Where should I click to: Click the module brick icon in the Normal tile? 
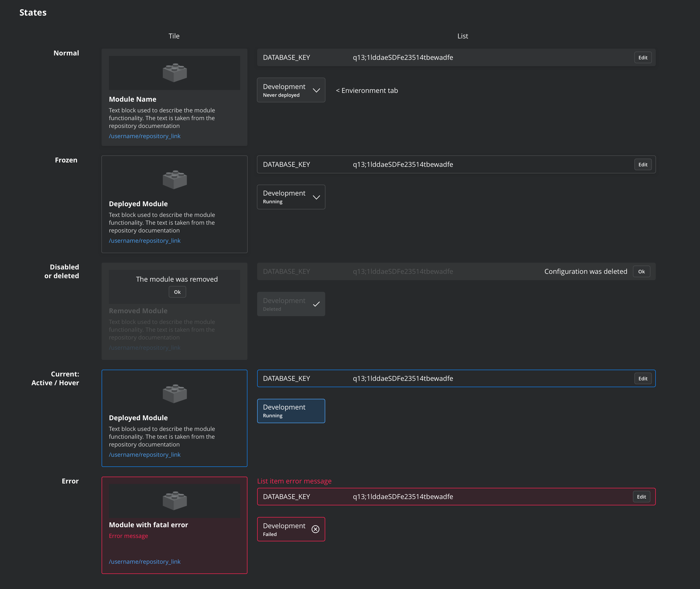point(174,72)
